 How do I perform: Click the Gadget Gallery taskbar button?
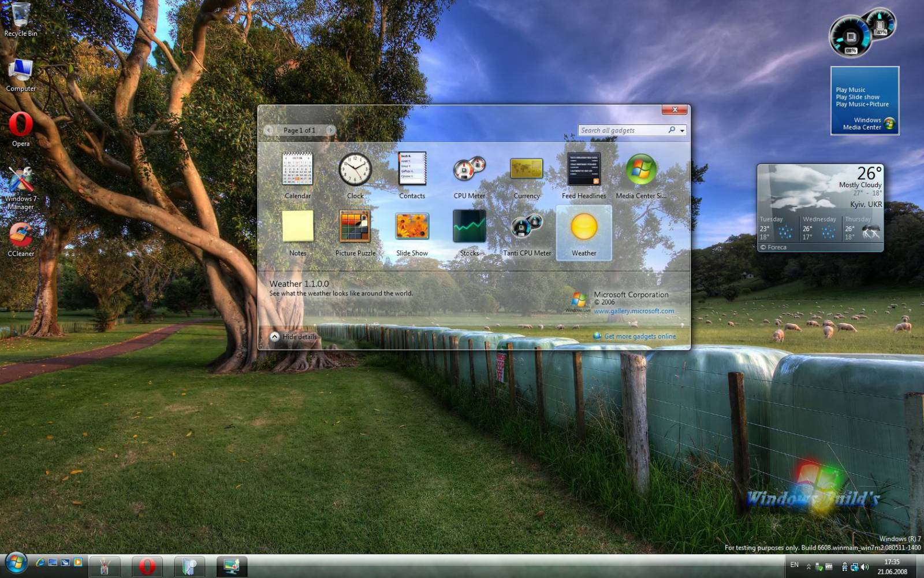[x=232, y=566]
